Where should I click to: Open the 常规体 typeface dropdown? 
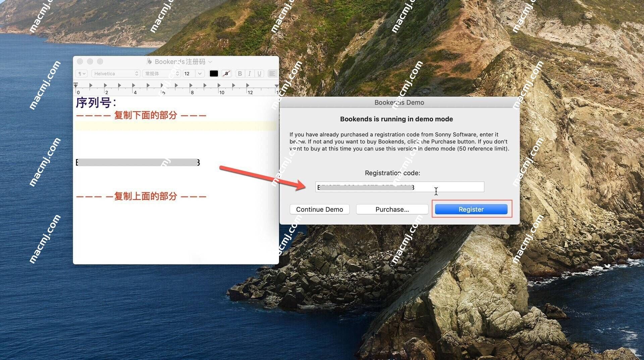162,74
